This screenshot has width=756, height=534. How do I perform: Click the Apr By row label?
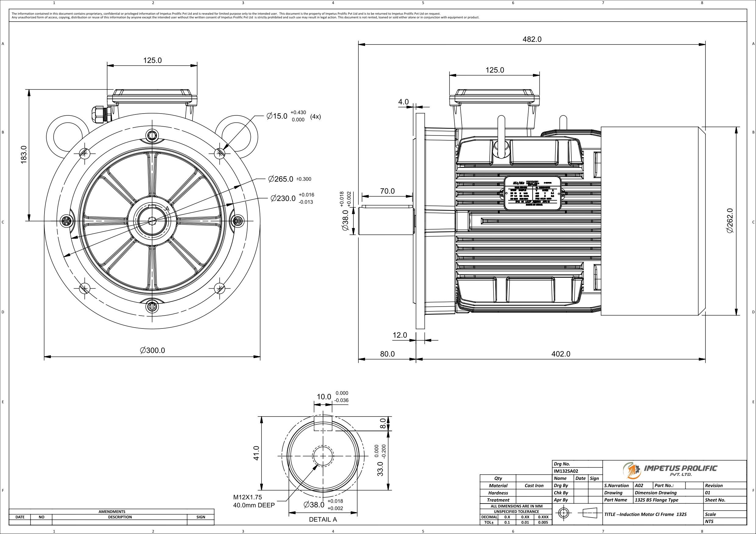561,500
